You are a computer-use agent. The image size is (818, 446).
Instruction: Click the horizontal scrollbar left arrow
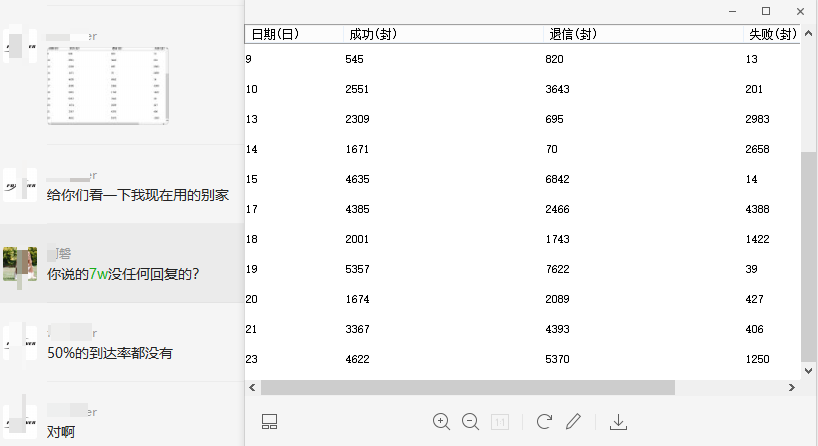click(x=252, y=388)
